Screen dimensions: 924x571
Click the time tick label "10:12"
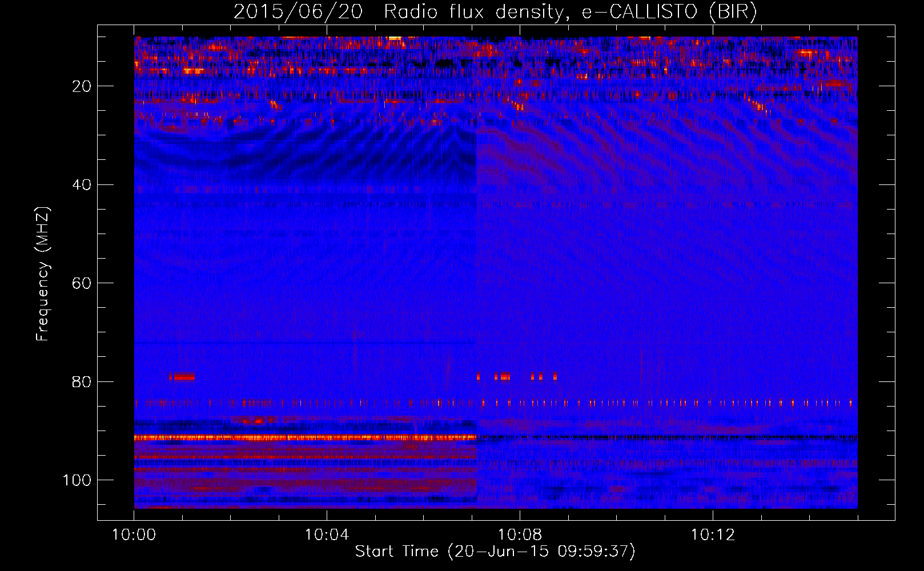713,535
